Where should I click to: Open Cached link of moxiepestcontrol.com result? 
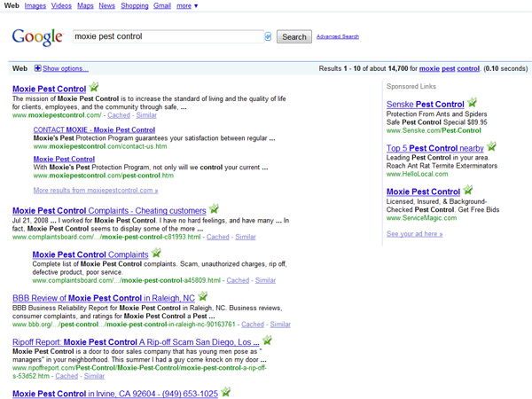[119, 115]
